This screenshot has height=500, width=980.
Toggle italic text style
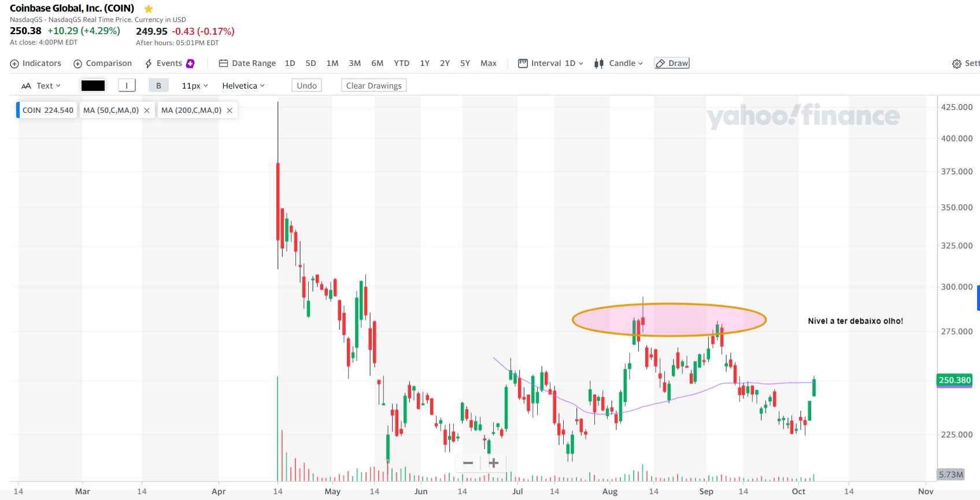pyautogui.click(x=127, y=86)
